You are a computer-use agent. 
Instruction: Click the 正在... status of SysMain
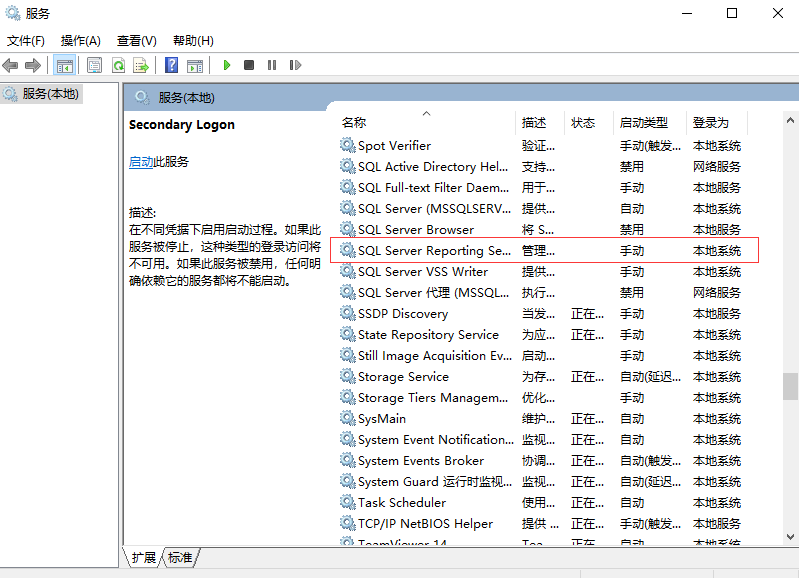(587, 418)
